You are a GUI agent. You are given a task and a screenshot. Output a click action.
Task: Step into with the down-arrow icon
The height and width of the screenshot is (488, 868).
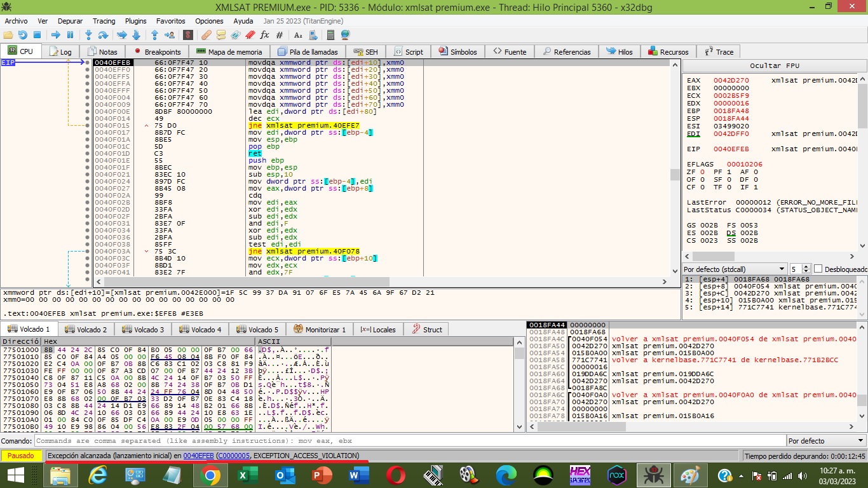point(88,35)
